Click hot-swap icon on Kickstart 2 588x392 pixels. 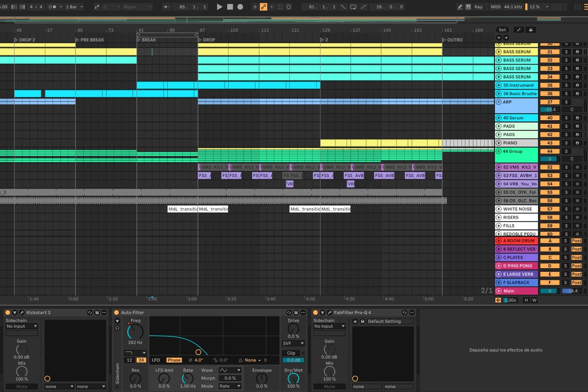pyautogui.click(x=90, y=312)
